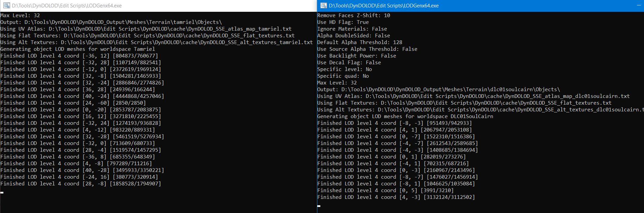Click 'Use Source Alpha Threshold: False' line
The image size is (644, 213).
[x=368, y=49]
